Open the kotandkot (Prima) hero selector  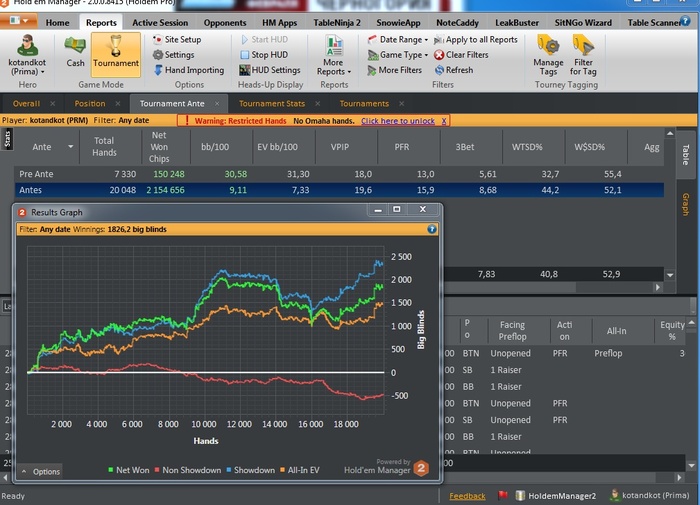click(27, 55)
